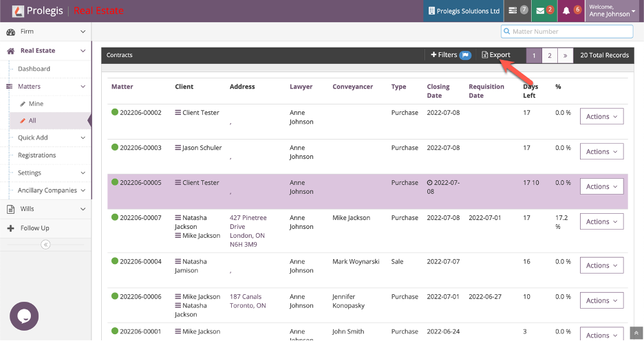
Task: Select the Dashboard sidebar item
Action: (x=34, y=69)
